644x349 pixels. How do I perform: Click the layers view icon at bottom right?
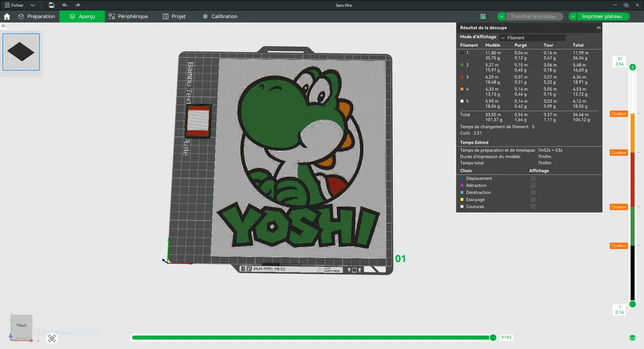[x=632, y=337]
